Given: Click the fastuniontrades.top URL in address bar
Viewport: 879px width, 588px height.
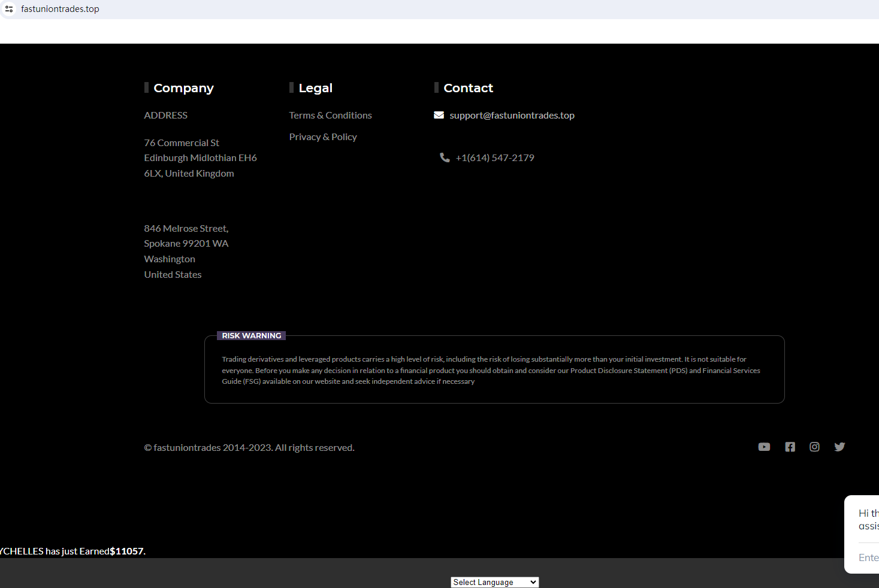Looking at the screenshot, I should pos(60,9).
